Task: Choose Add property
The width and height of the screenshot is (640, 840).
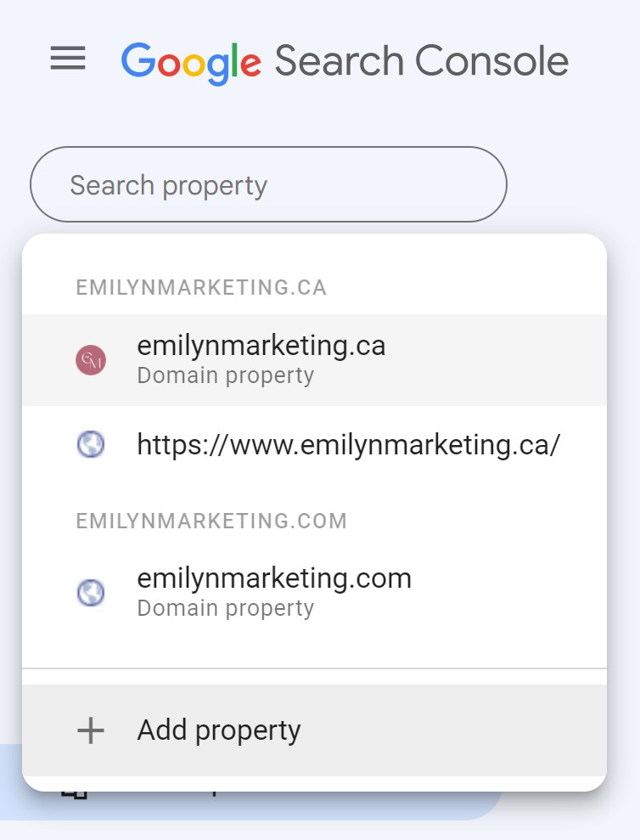Action: coord(314,730)
